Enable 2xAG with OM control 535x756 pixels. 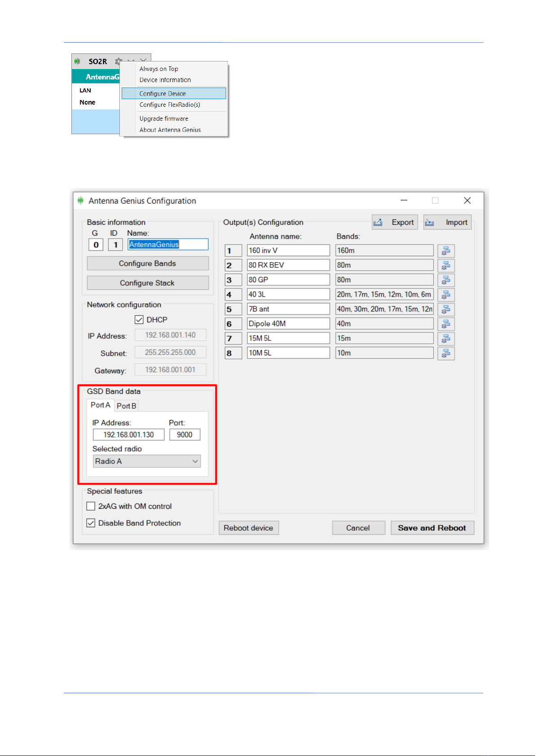point(91,506)
